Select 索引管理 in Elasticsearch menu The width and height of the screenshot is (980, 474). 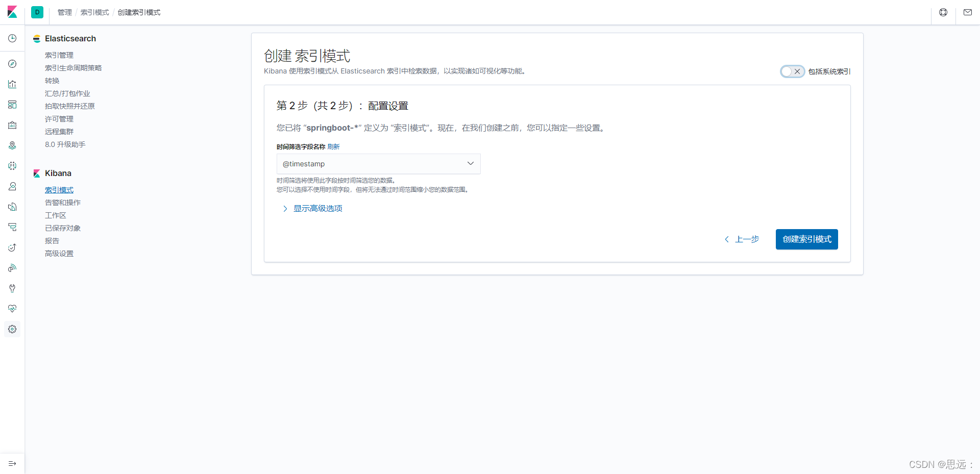[59, 55]
